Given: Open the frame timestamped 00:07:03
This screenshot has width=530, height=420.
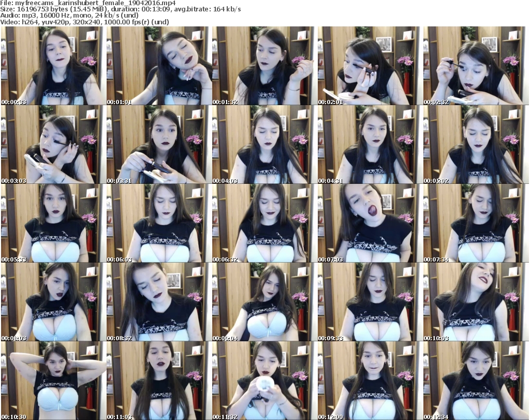Looking at the screenshot, I should coord(370,223).
